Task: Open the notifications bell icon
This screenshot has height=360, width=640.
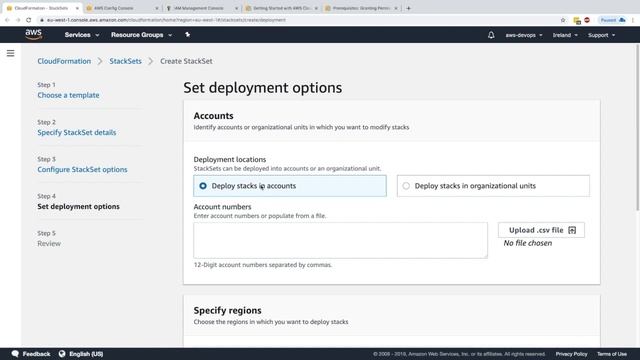Action: tap(491, 35)
